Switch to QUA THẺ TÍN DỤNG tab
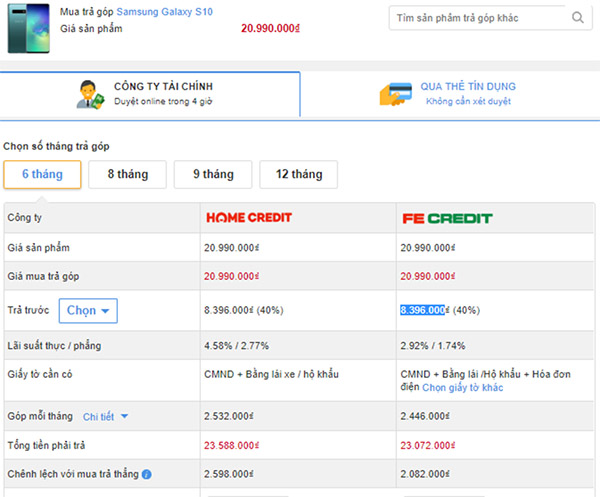This screenshot has width=600, height=497. [450, 94]
